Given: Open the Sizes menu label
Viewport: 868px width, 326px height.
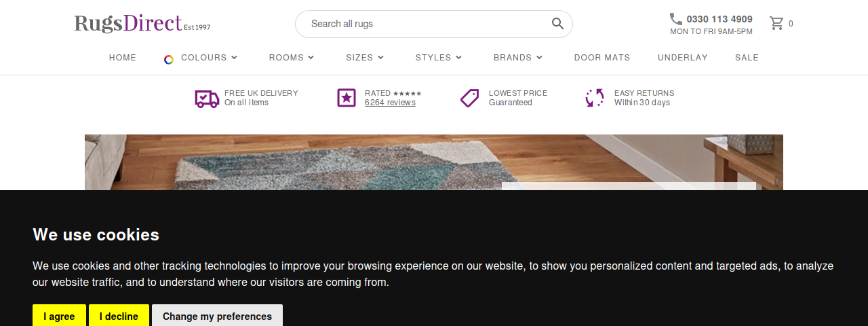Looking at the screenshot, I should (x=359, y=58).
